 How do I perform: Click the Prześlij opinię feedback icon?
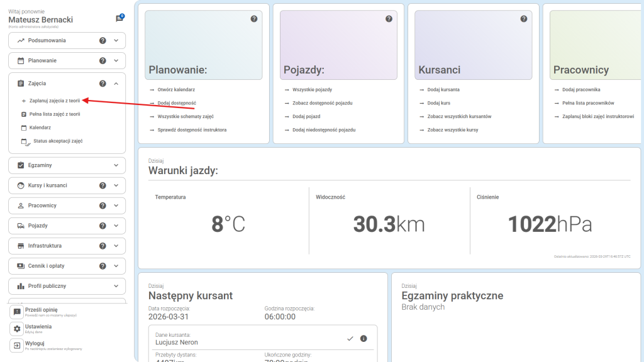click(x=17, y=312)
